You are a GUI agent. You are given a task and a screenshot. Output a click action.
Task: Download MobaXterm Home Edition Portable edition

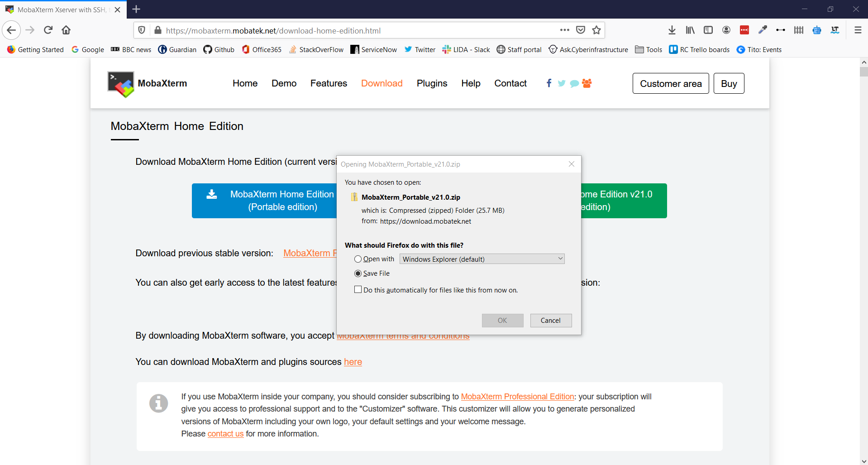click(264, 201)
